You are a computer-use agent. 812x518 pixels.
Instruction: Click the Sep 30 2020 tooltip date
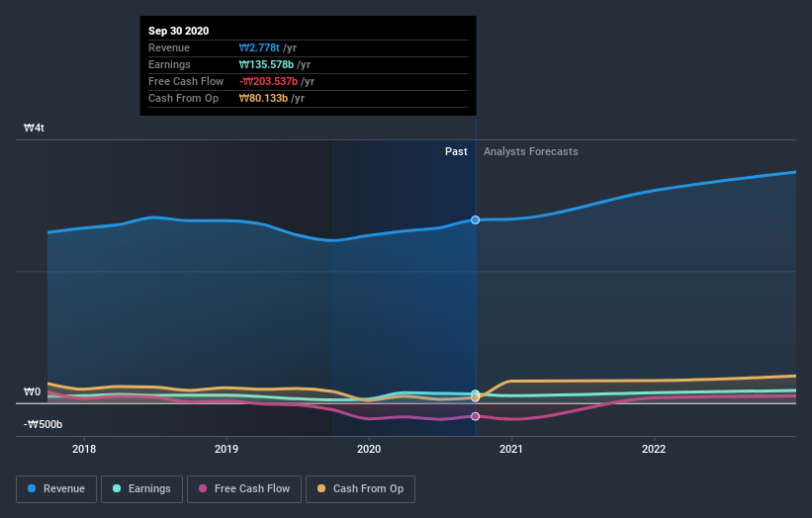click(x=179, y=31)
